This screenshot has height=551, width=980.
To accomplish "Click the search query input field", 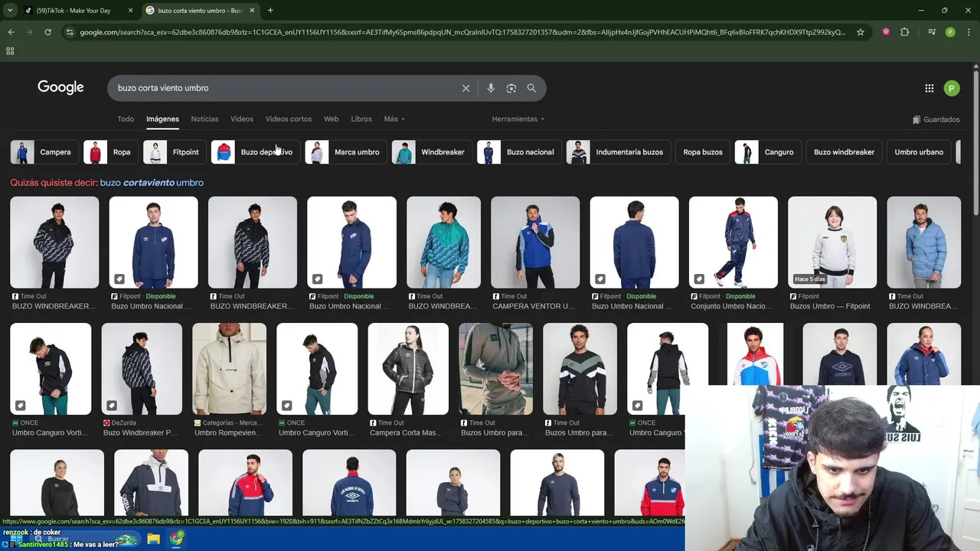I will click(x=283, y=88).
